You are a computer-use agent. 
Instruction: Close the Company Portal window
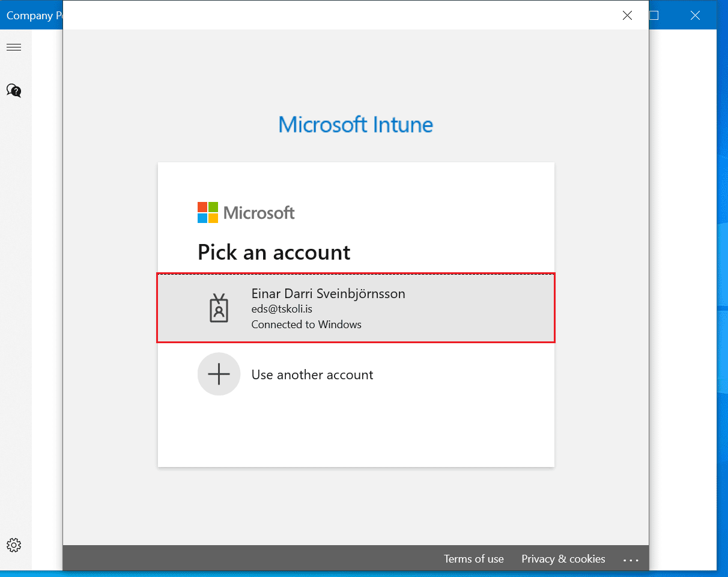[x=695, y=16]
